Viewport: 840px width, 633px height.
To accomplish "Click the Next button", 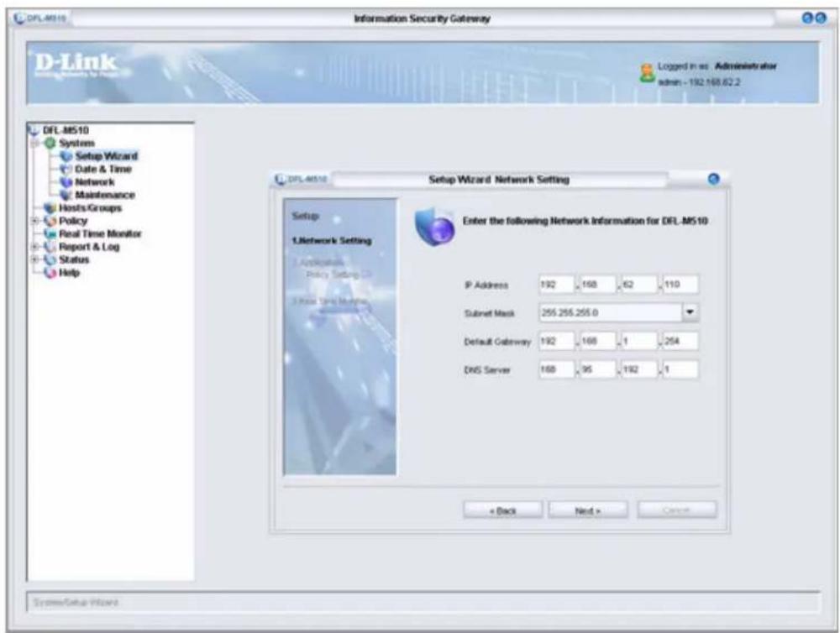I will (x=588, y=510).
